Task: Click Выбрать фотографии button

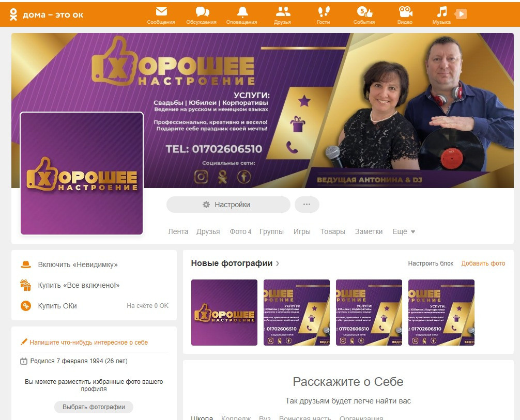Action: click(x=94, y=407)
